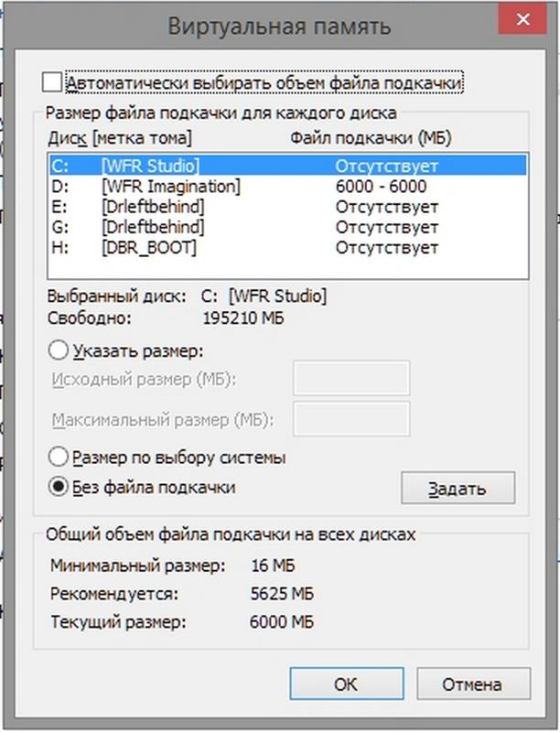
Task: Select "Без файла подкачки" option
Action: tap(59, 486)
